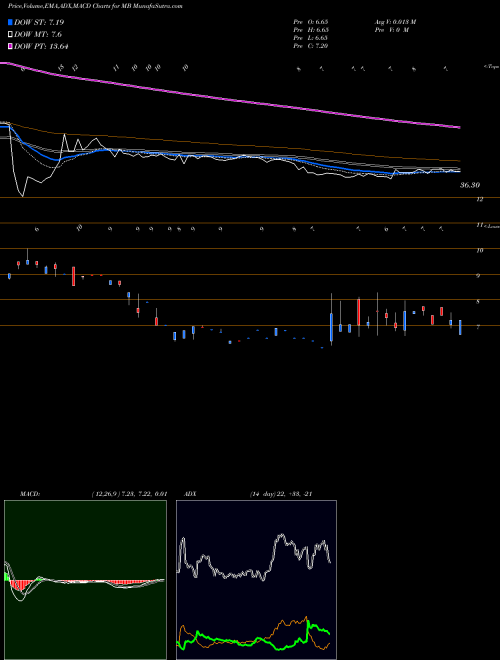The height and width of the screenshot is (660, 500).
Task: Open the green MACD chart panel
Action: point(85,580)
